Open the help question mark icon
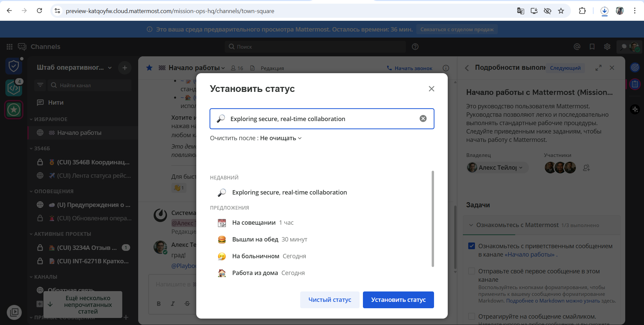The height and width of the screenshot is (325, 644). pyautogui.click(x=415, y=47)
